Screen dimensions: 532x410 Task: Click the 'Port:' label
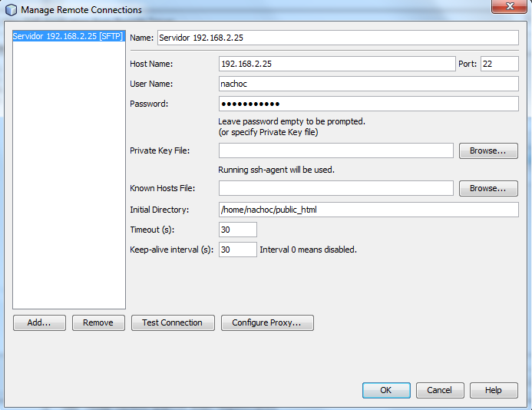point(468,64)
